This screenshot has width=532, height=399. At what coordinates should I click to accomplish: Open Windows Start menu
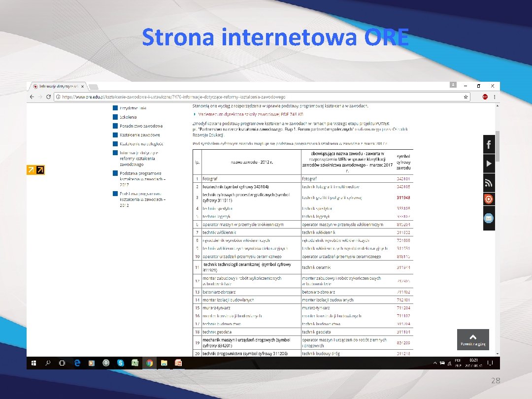point(33,363)
